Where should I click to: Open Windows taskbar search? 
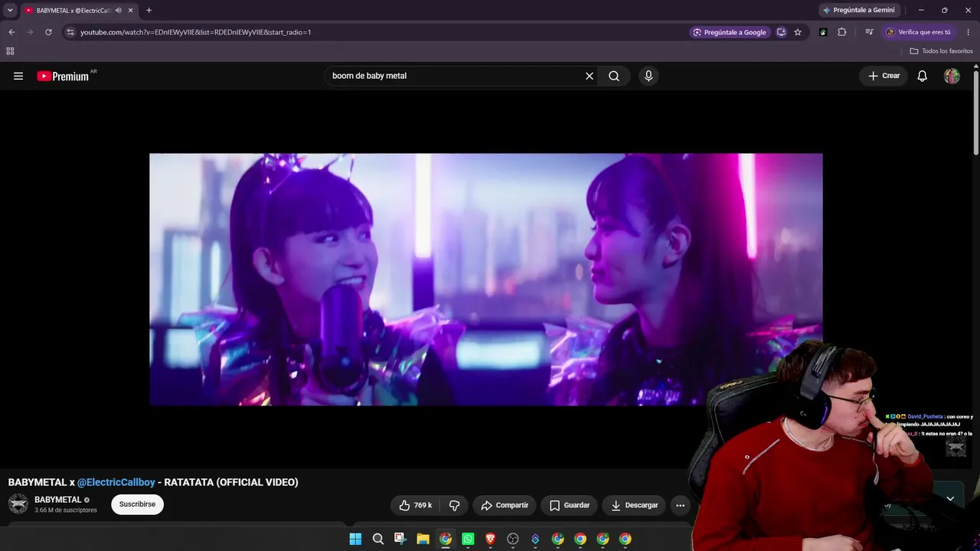[x=378, y=539]
